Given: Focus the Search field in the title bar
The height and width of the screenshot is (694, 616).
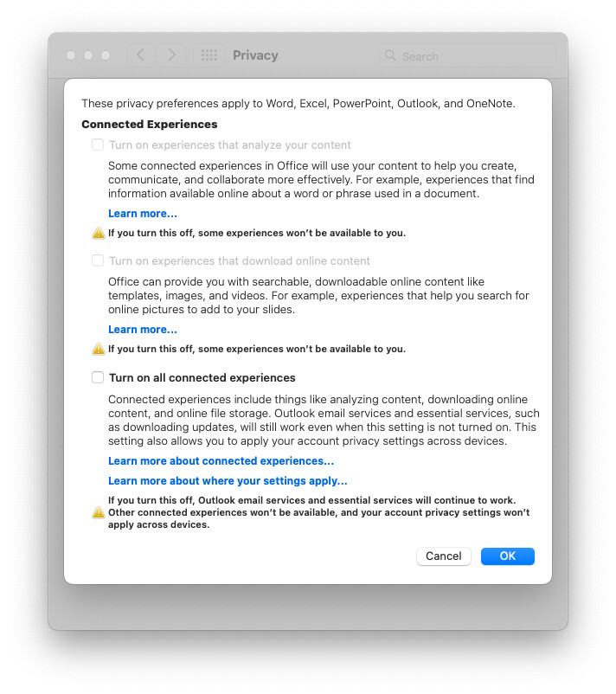Looking at the screenshot, I should (x=472, y=56).
